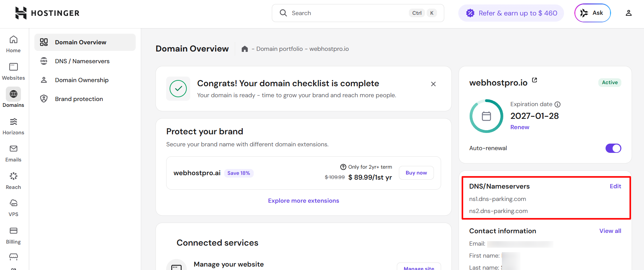Click the store icon below Billing
The height and width of the screenshot is (270, 644).
coord(13,257)
